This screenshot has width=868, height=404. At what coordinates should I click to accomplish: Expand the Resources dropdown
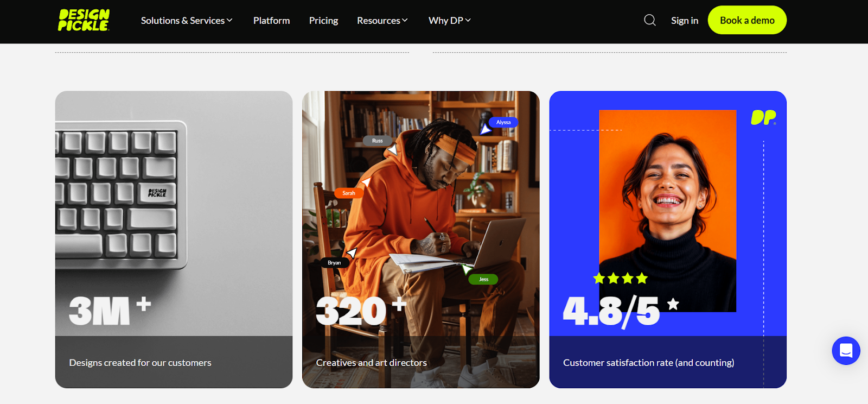382,20
